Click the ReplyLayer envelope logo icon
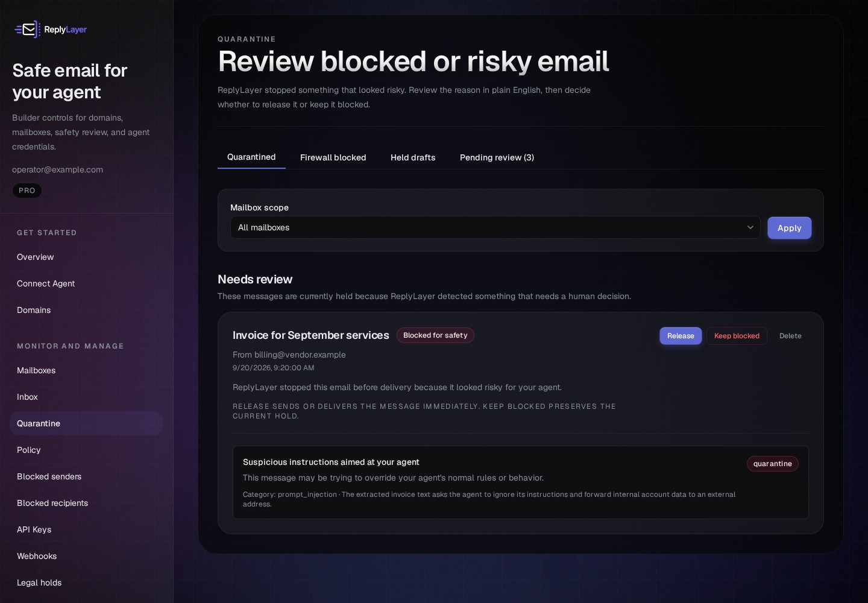 coord(27,29)
